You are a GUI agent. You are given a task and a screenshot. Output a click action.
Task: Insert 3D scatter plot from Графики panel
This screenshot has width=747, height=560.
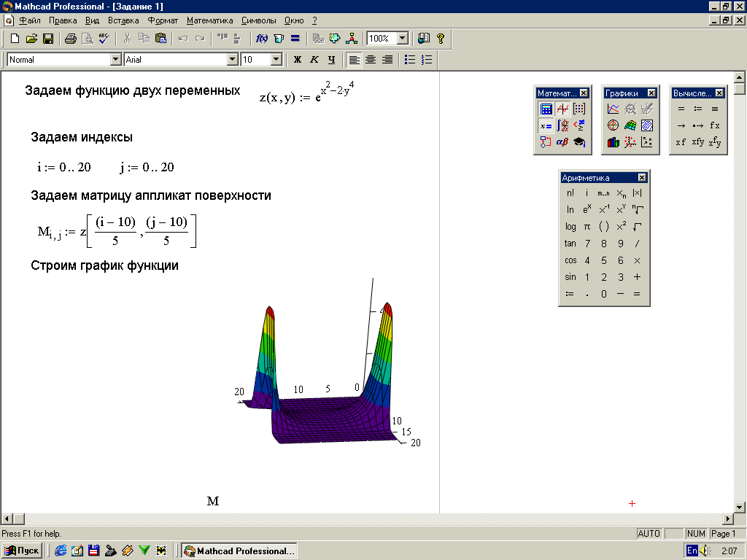click(630, 142)
